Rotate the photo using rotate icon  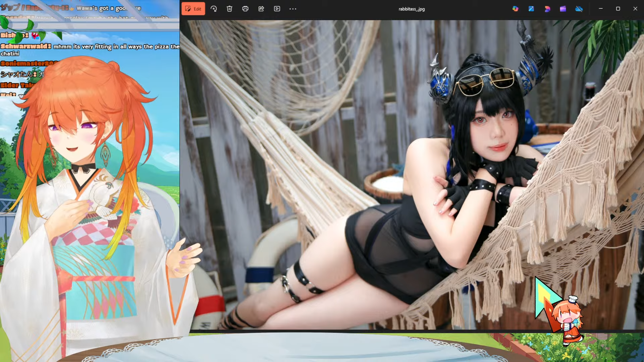coord(214,9)
